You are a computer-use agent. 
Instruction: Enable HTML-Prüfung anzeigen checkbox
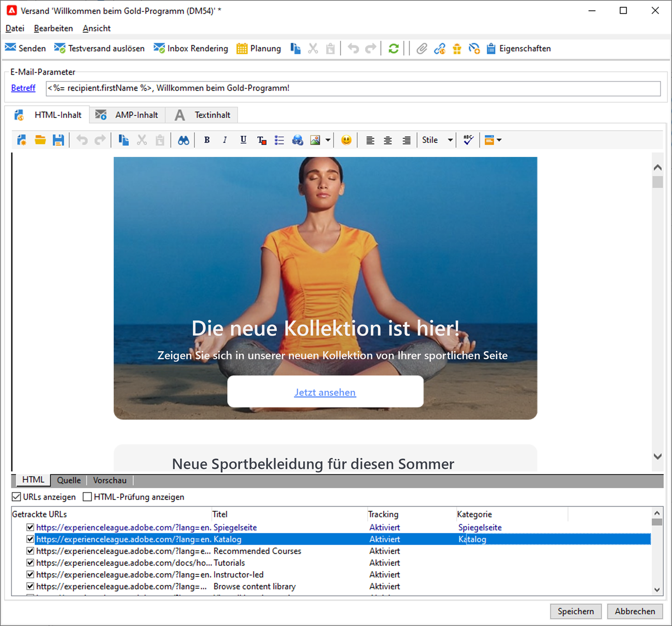coord(87,497)
